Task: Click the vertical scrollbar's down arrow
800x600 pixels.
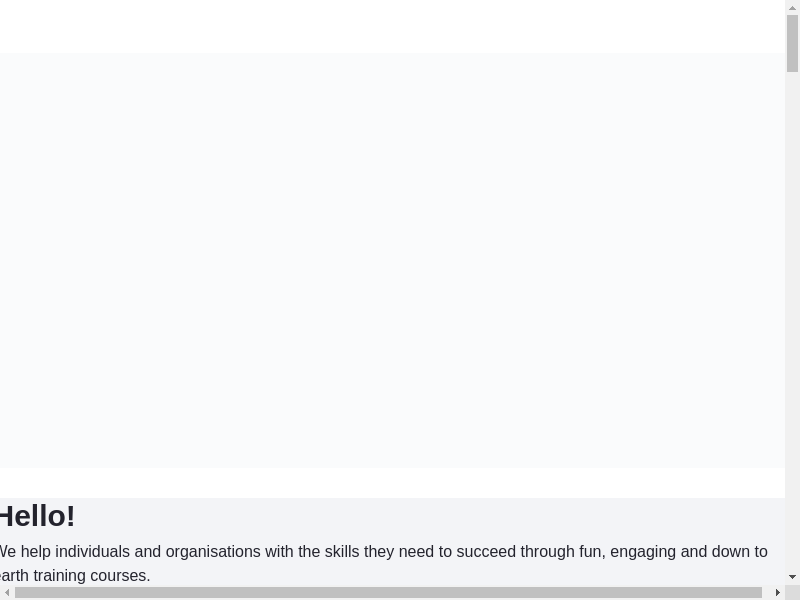Action: pyautogui.click(x=793, y=577)
